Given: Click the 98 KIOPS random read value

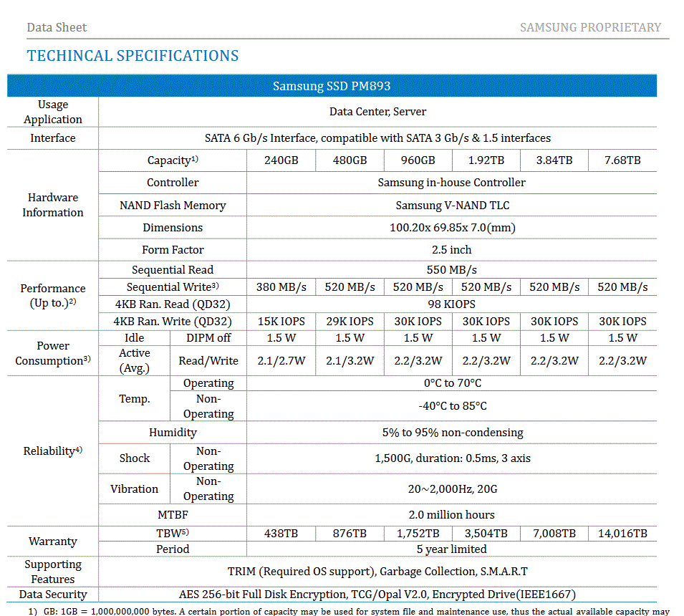Looking at the screenshot, I should [x=451, y=304].
